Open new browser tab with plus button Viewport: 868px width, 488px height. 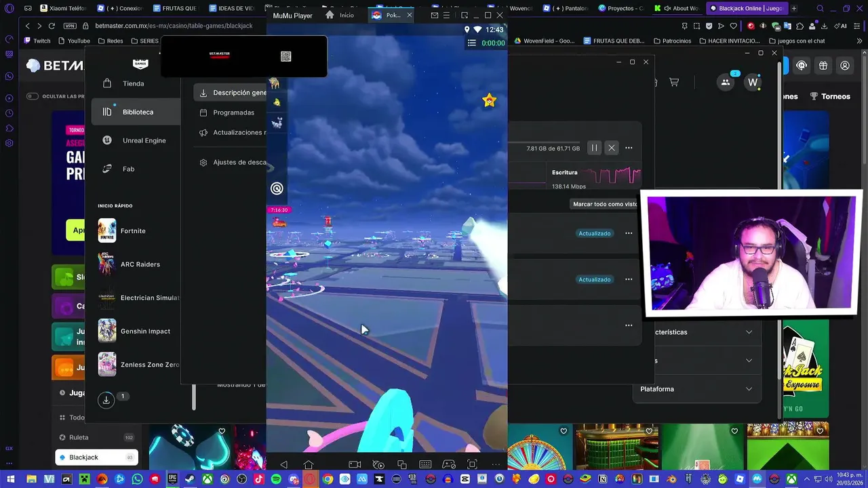click(x=794, y=8)
